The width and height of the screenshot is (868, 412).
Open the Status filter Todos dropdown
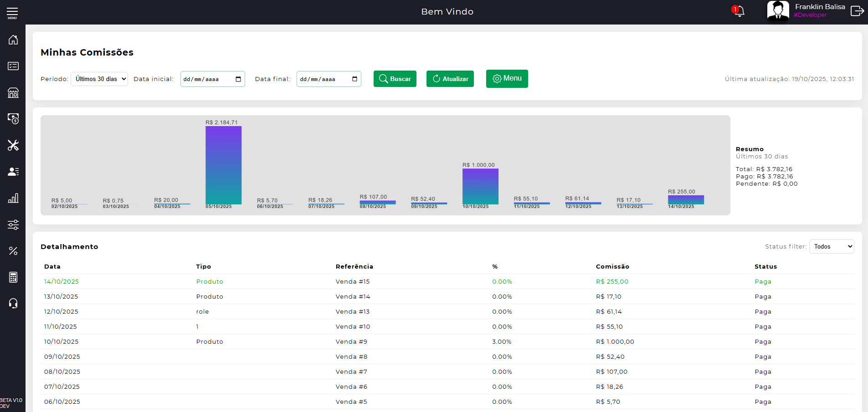(x=831, y=246)
